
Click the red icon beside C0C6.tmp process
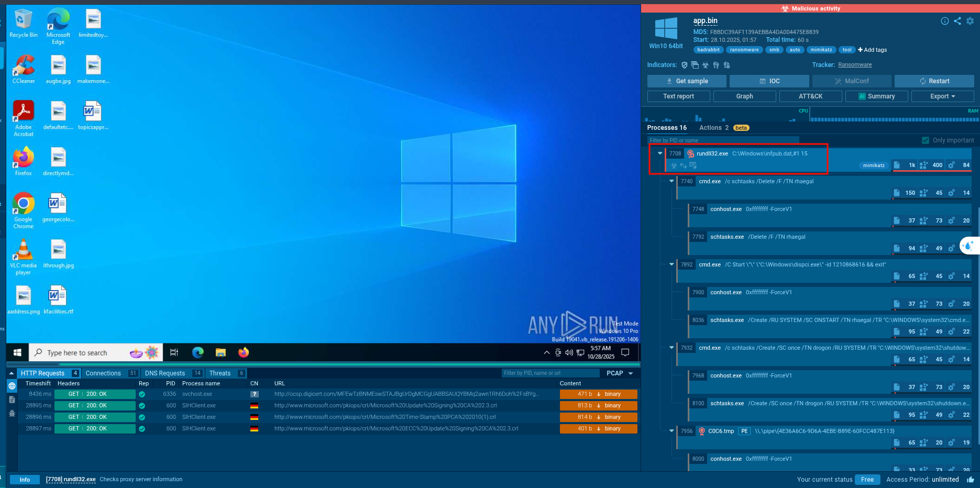point(702,431)
